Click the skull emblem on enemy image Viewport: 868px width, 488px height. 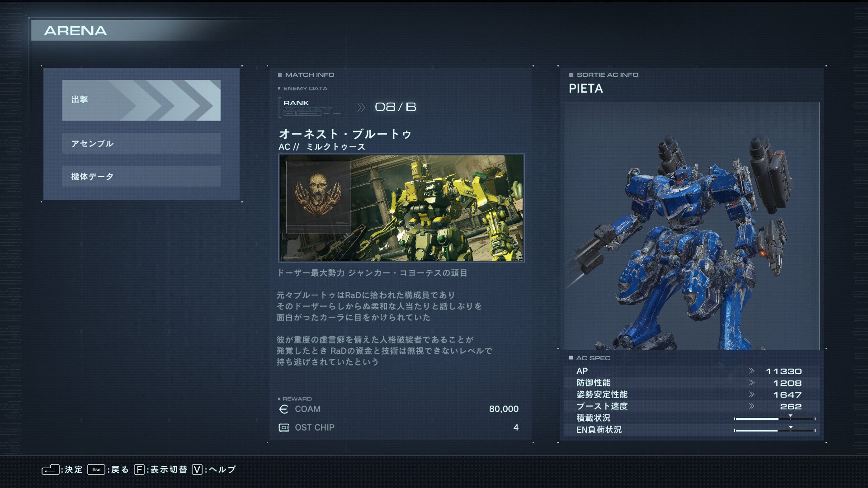point(318,194)
